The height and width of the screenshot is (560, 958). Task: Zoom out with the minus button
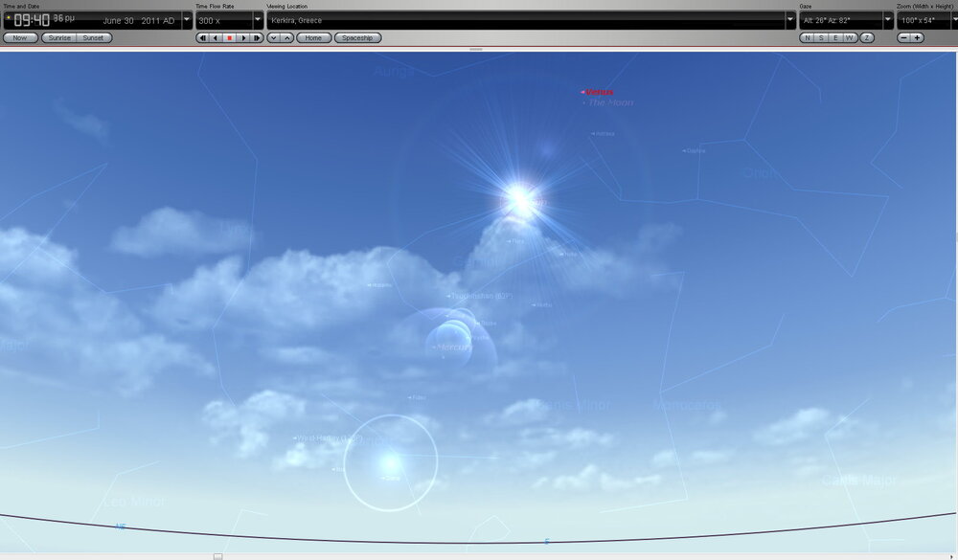(x=903, y=37)
